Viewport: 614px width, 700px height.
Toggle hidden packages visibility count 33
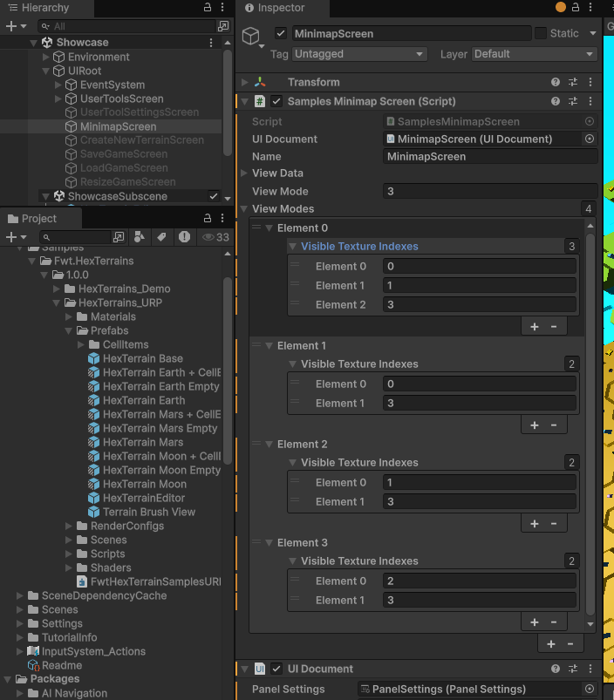215,237
